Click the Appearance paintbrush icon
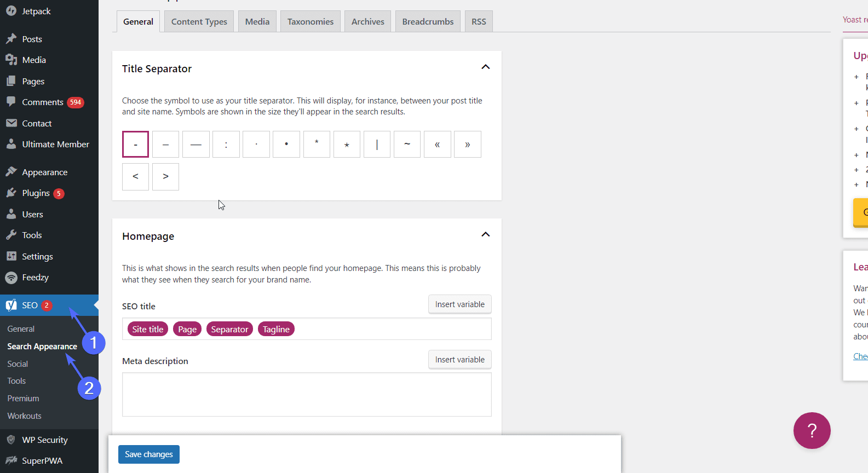The height and width of the screenshot is (473, 868). [11, 172]
